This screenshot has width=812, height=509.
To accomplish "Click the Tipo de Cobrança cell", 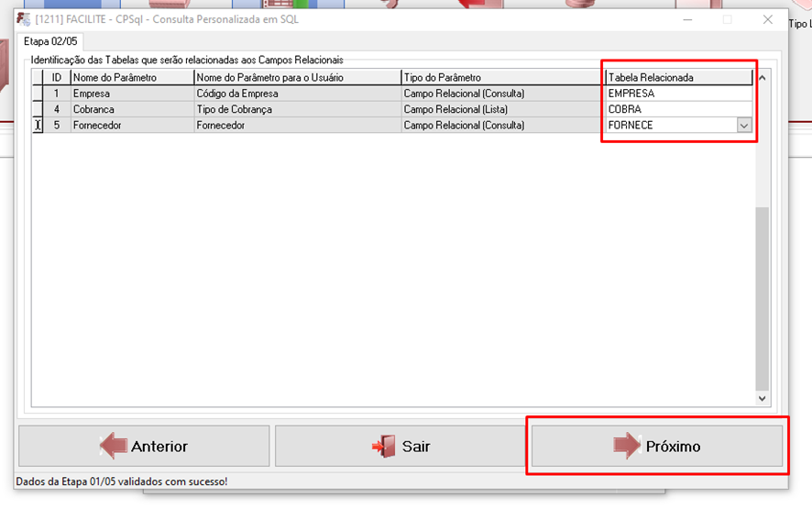I will (297, 109).
